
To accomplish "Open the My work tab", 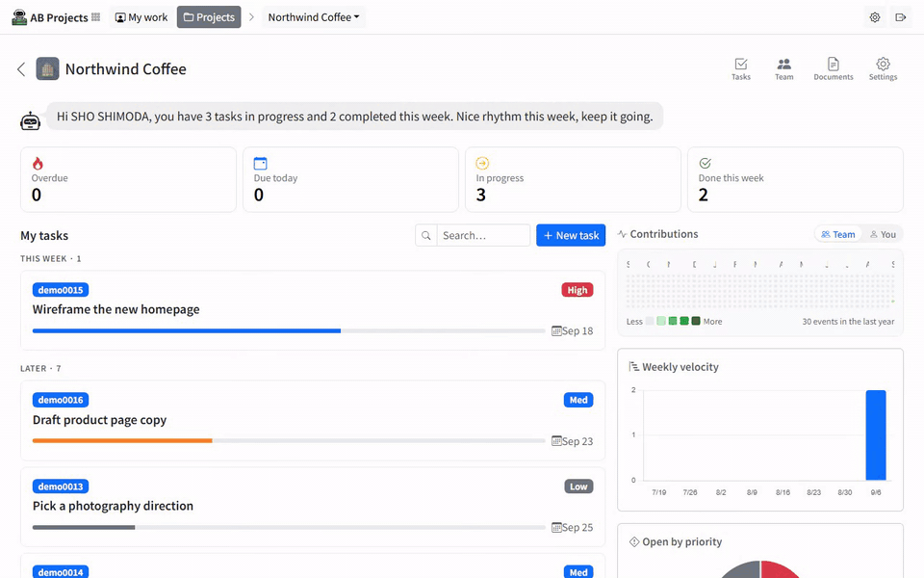I will click(141, 17).
